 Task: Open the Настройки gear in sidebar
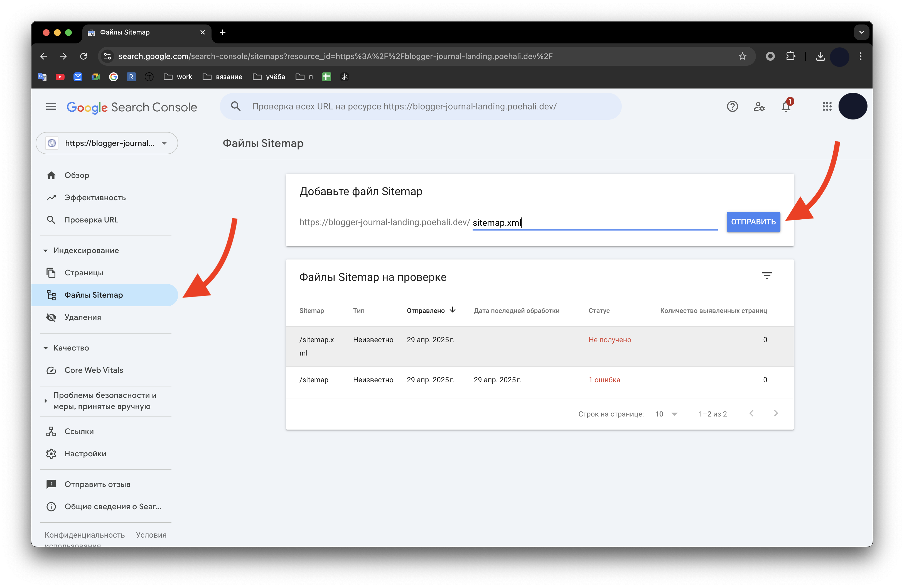pyautogui.click(x=52, y=454)
